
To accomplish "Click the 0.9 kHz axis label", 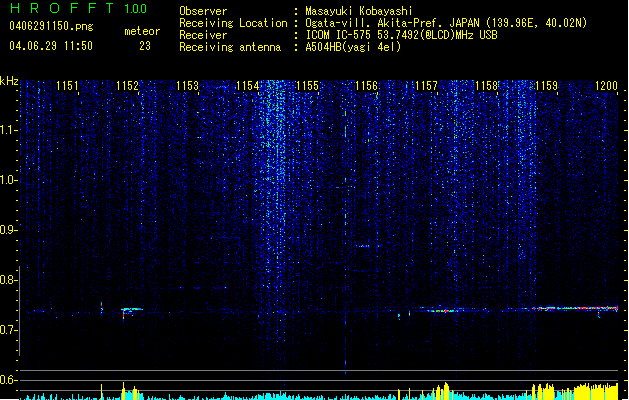I will tap(9, 230).
